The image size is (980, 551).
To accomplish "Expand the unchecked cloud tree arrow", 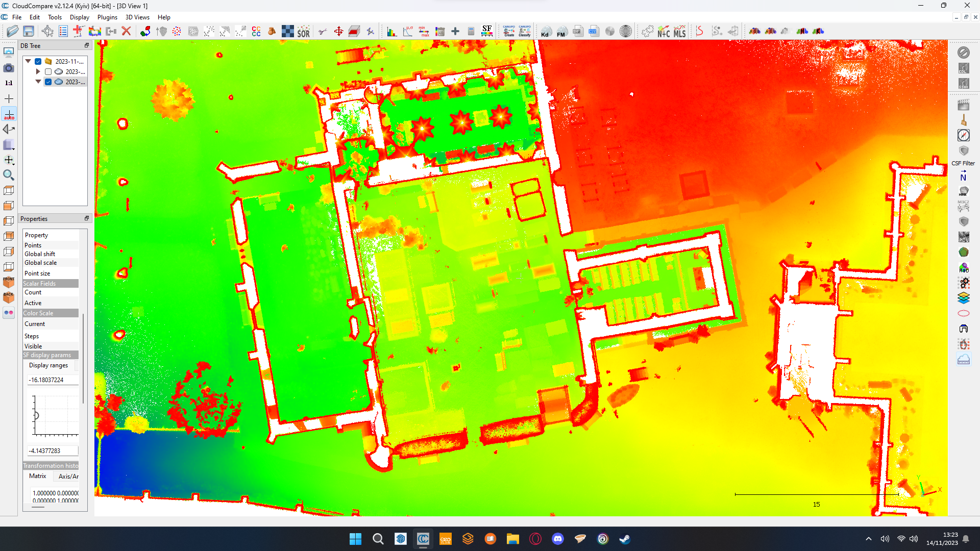I will (38, 72).
